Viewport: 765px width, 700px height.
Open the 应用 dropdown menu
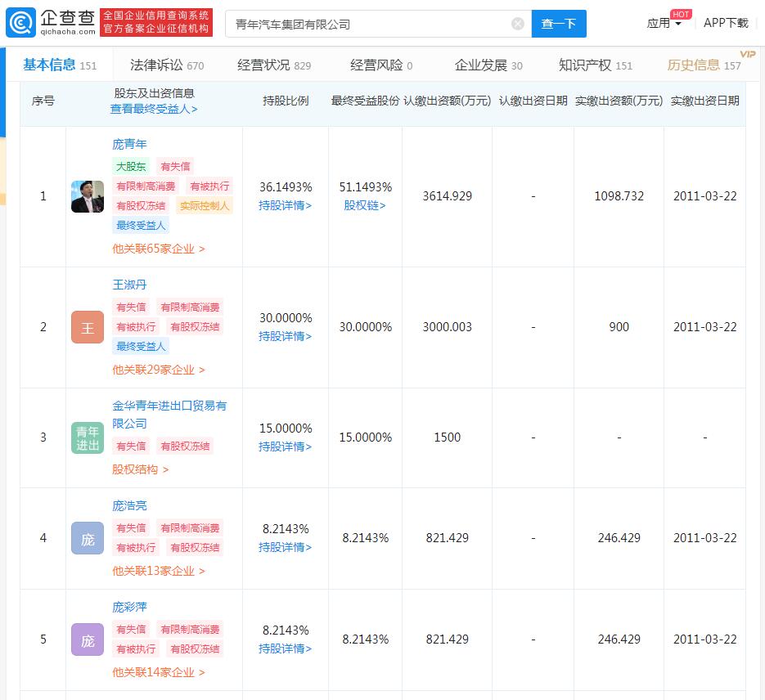point(664,24)
